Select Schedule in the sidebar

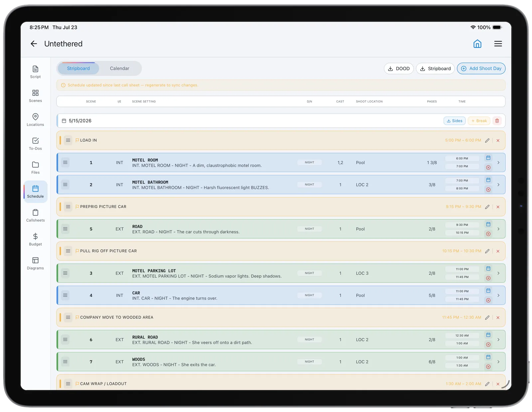click(x=35, y=192)
